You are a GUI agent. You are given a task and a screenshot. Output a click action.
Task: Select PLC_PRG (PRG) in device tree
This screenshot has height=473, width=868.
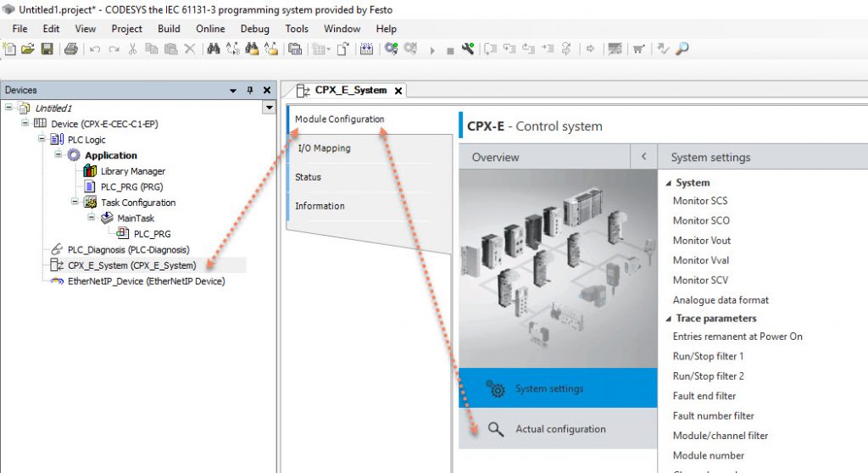(131, 186)
